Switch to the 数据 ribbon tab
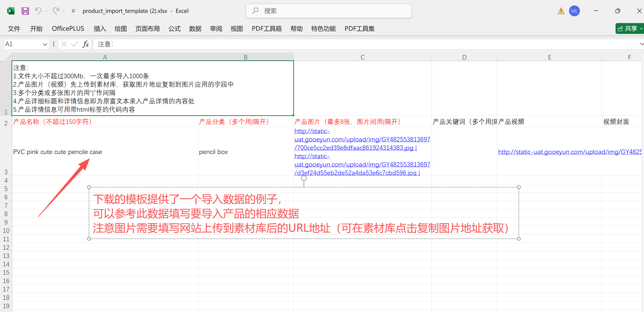The height and width of the screenshot is (312, 644). 195,28
